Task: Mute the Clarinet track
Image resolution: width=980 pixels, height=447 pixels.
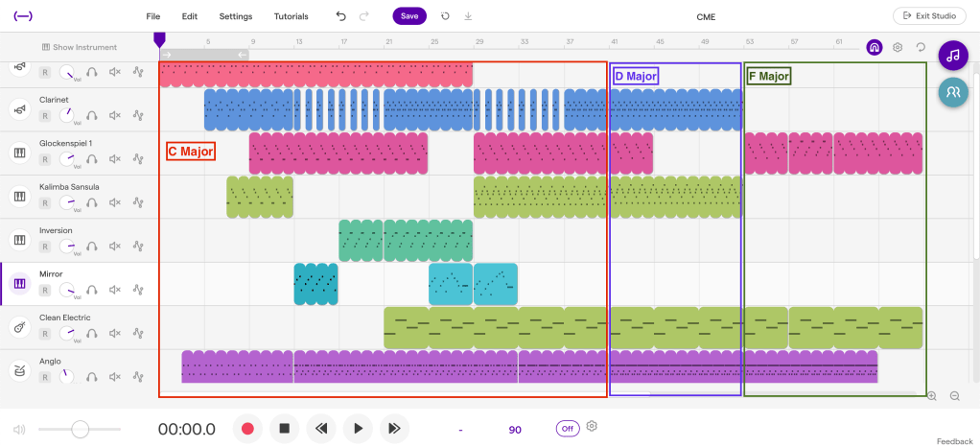Action: point(115,115)
